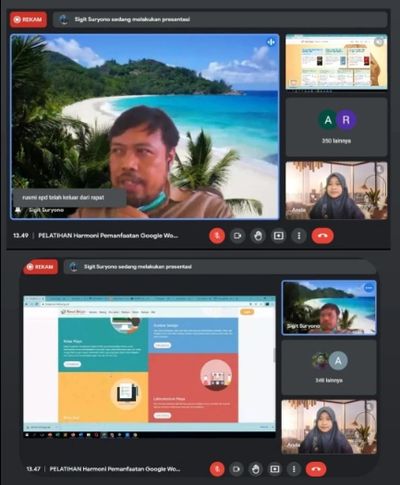Open more options in the 13.47 meeting bar
The image size is (400, 485).
point(294,469)
